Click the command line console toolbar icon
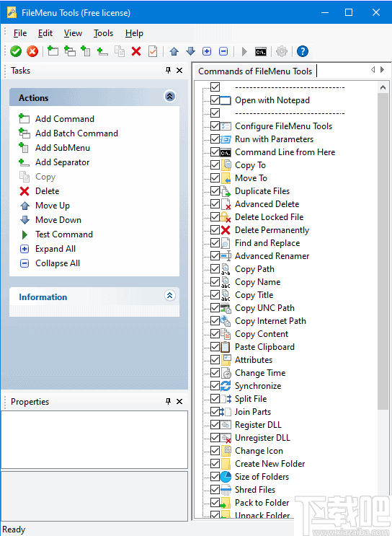 tap(261, 52)
